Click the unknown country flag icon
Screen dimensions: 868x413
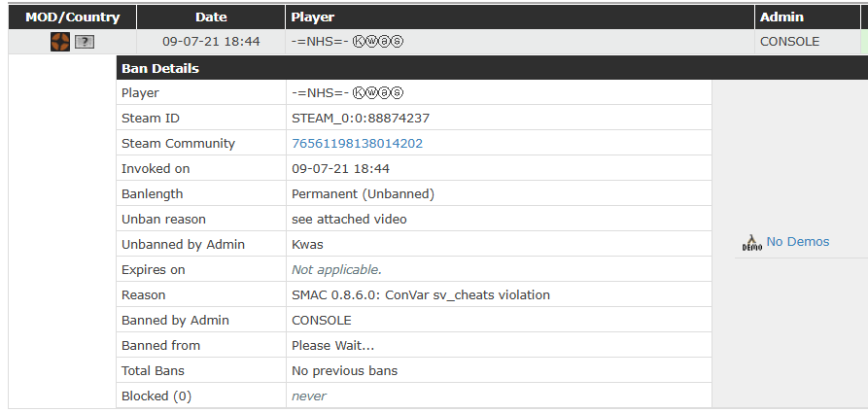coord(85,42)
